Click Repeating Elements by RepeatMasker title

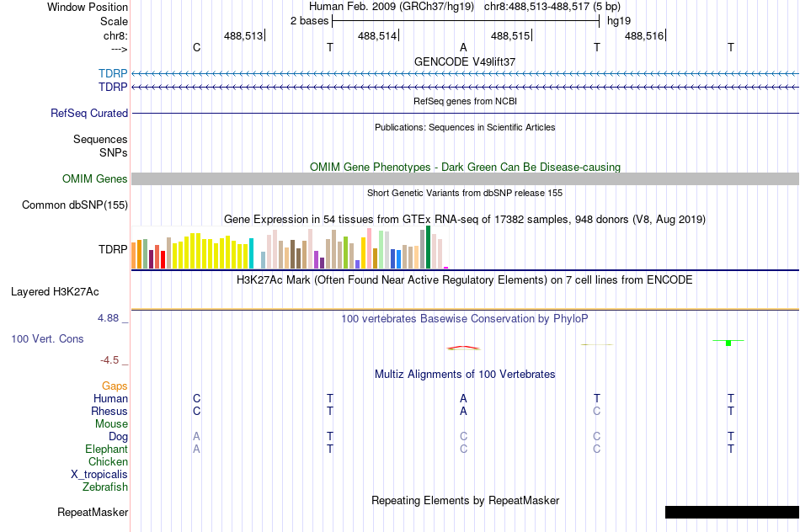(466, 500)
